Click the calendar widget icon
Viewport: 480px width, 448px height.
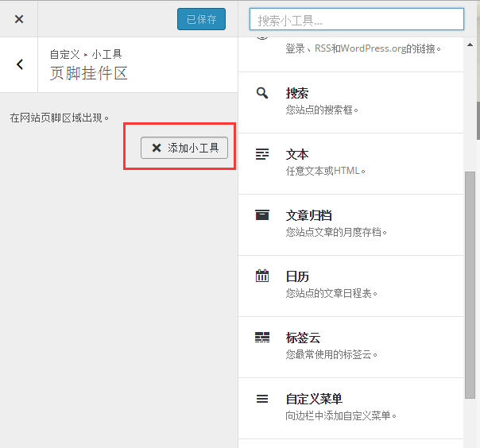point(262,276)
